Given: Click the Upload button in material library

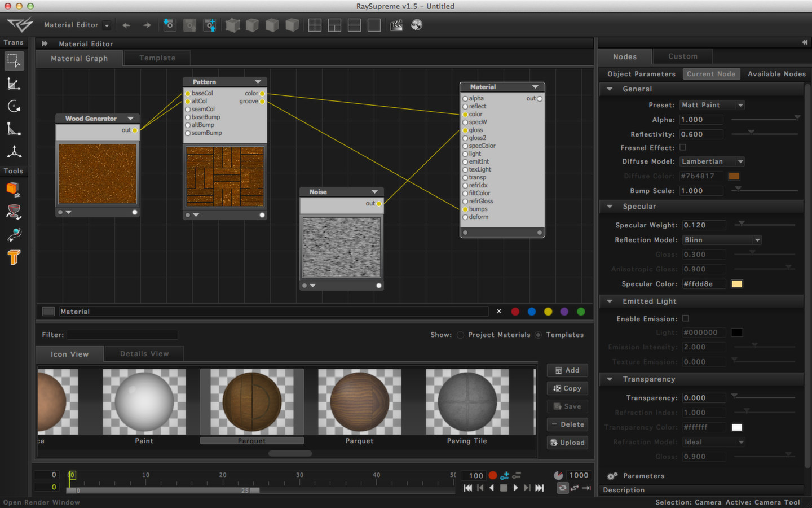Looking at the screenshot, I should point(567,443).
